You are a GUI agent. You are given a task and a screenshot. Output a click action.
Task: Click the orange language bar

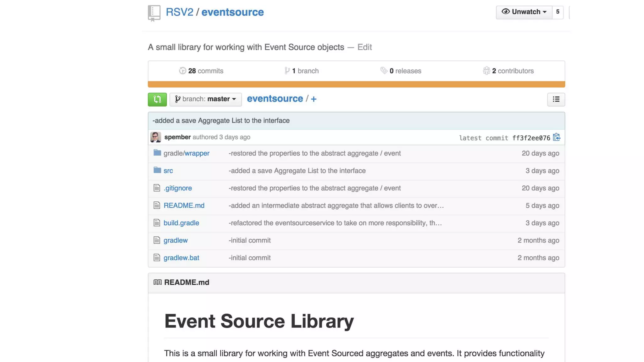point(356,84)
